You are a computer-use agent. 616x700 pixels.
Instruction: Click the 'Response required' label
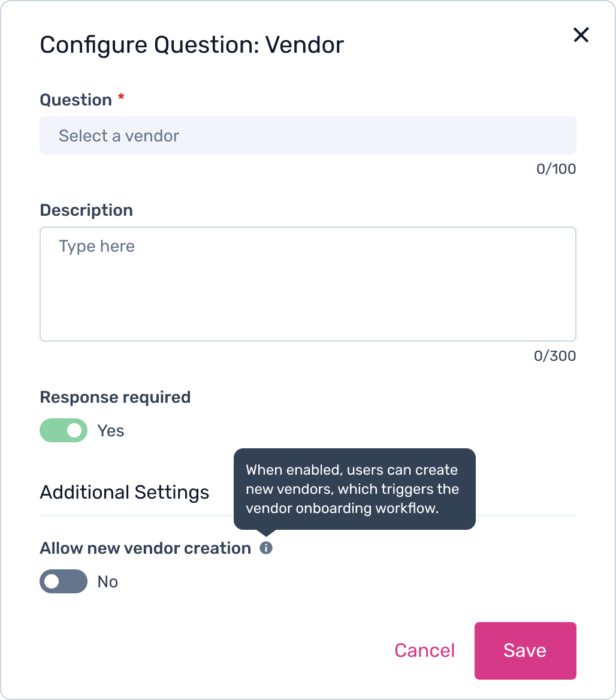point(115,397)
